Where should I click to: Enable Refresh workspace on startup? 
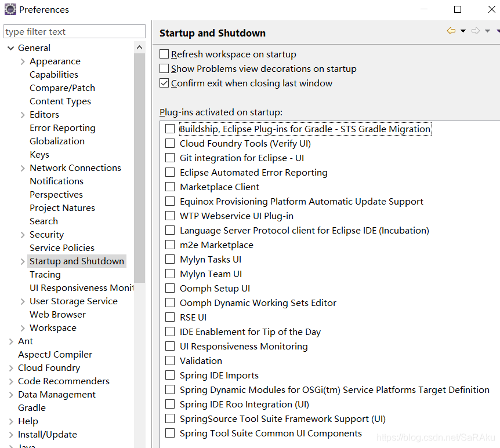(164, 54)
